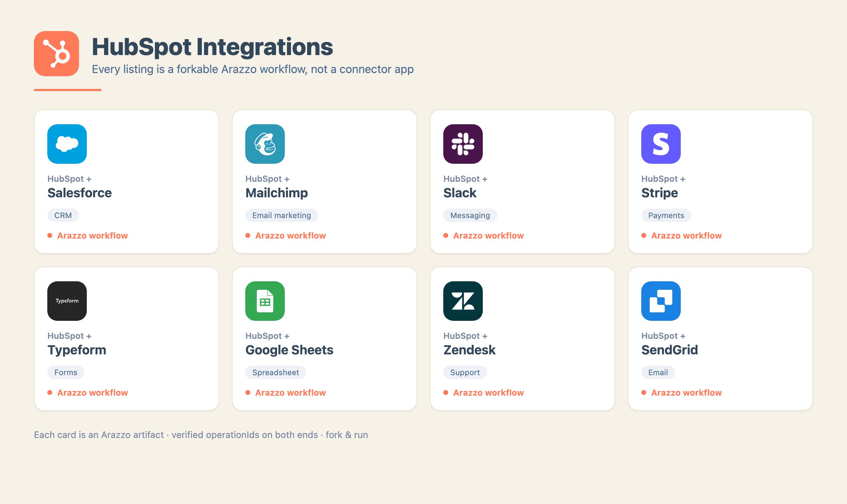Select the Payments category tag
Viewport: 847px width, 504px height.
[666, 215]
